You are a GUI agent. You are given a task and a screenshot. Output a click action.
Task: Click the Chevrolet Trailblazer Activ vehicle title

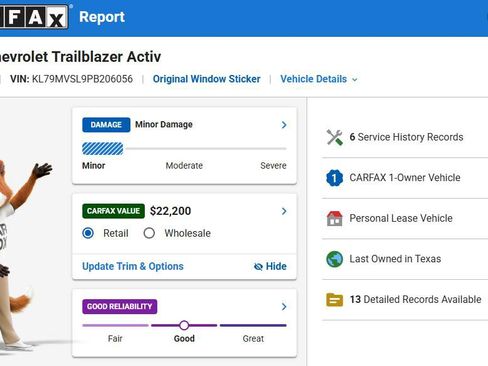pyautogui.click(x=80, y=57)
